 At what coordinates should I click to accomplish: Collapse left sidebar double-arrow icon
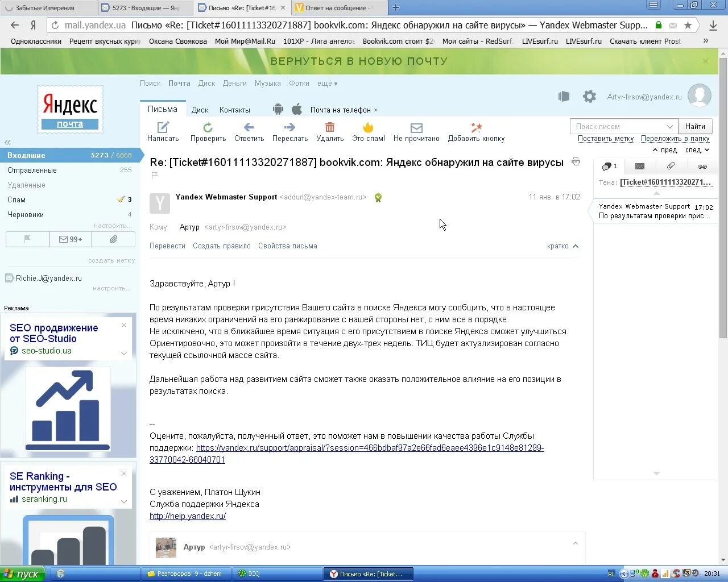point(7,143)
